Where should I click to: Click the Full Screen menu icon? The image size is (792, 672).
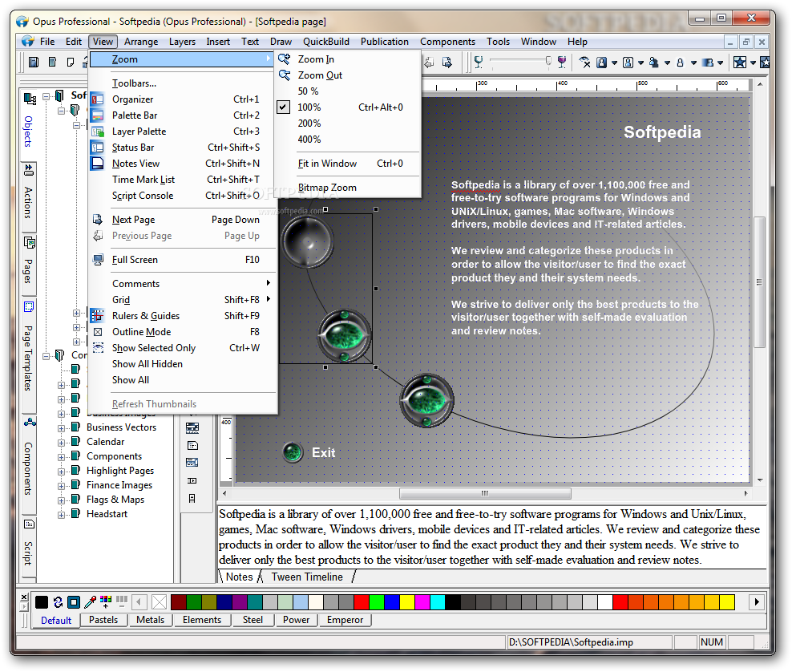[98, 260]
